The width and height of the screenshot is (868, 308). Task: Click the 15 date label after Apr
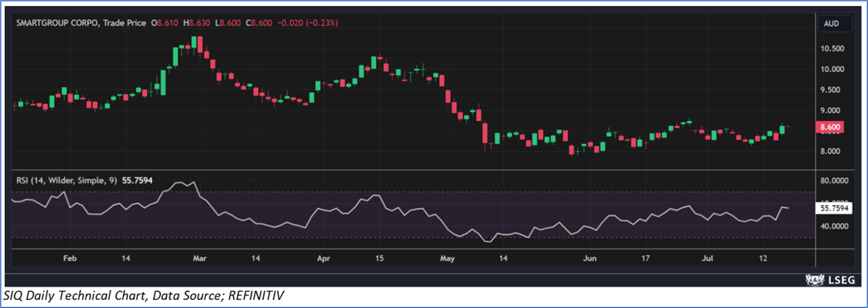[x=379, y=258]
